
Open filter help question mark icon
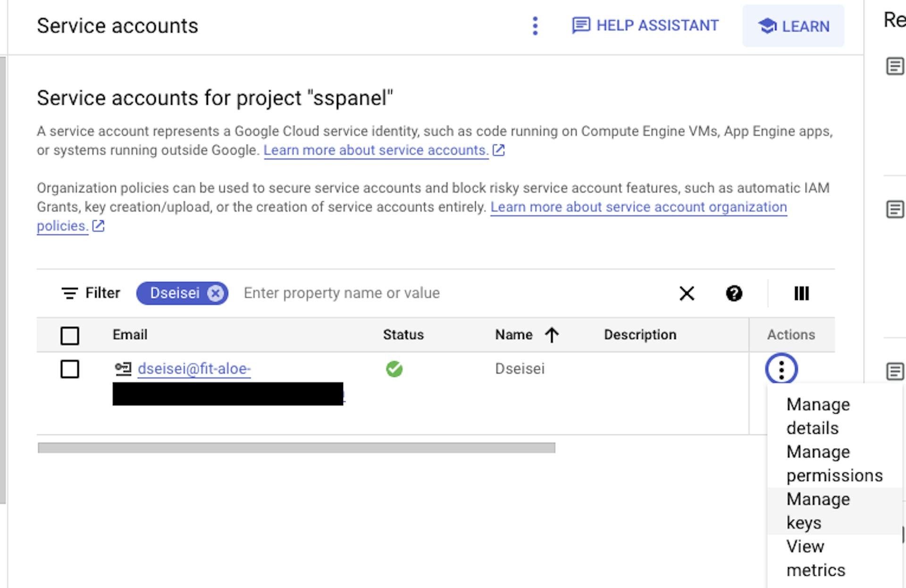click(734, 293)
